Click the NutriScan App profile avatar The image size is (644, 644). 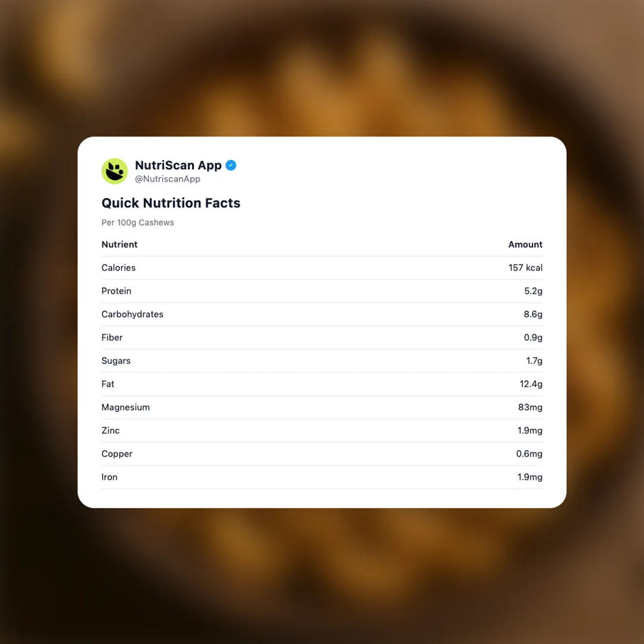(114, 171)
